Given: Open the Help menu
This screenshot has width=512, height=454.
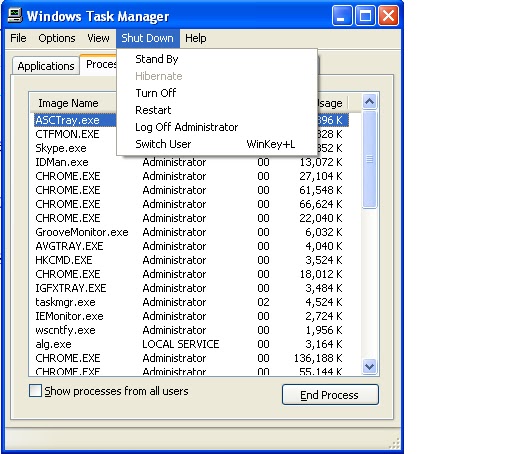Looking at the screenshot, I should click(x=196, y=38).
